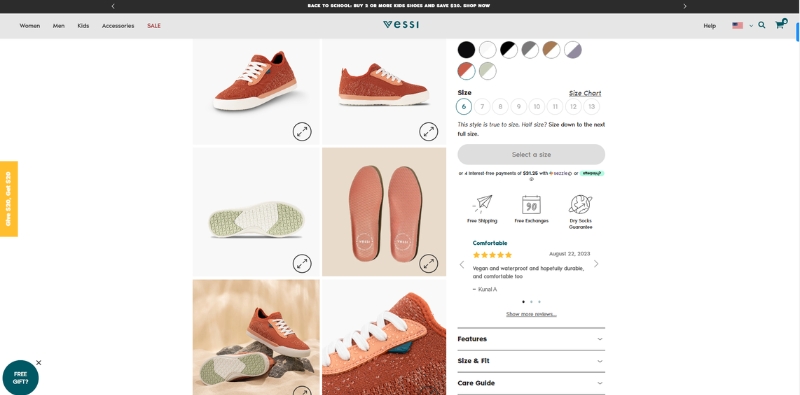This screenshot has width=800, height=395.
Task: Select size 12
Action: pos(573,107)
